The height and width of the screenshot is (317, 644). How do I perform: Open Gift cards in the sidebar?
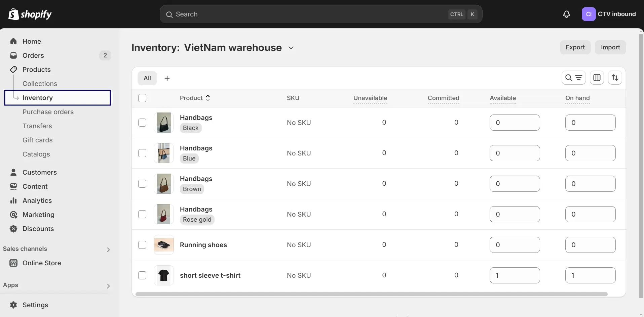[x=38, y=140]
